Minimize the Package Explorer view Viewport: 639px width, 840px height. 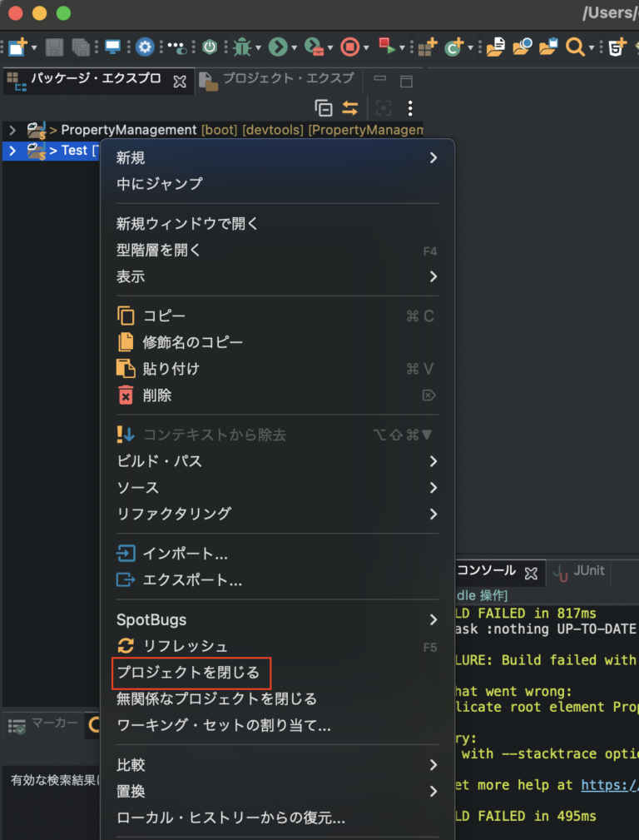click(x=379, y=79)
